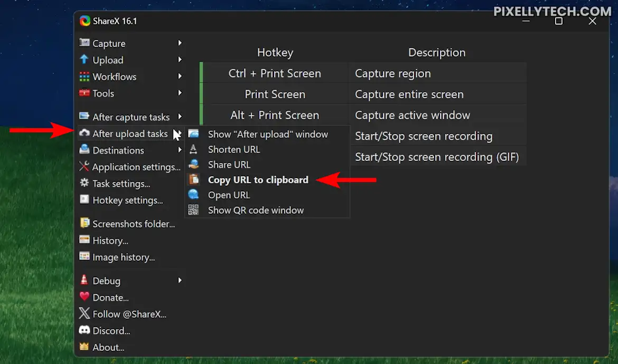The image size is (618, 364).
Task: Click the Application settings wrench icon
Action: [x=84, y=166]
